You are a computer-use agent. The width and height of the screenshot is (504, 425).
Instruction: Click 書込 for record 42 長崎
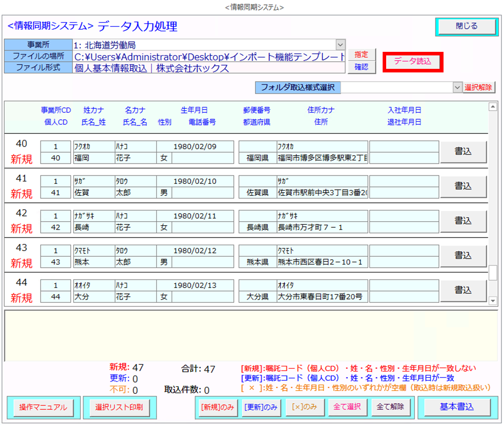(x=463, y=221)
